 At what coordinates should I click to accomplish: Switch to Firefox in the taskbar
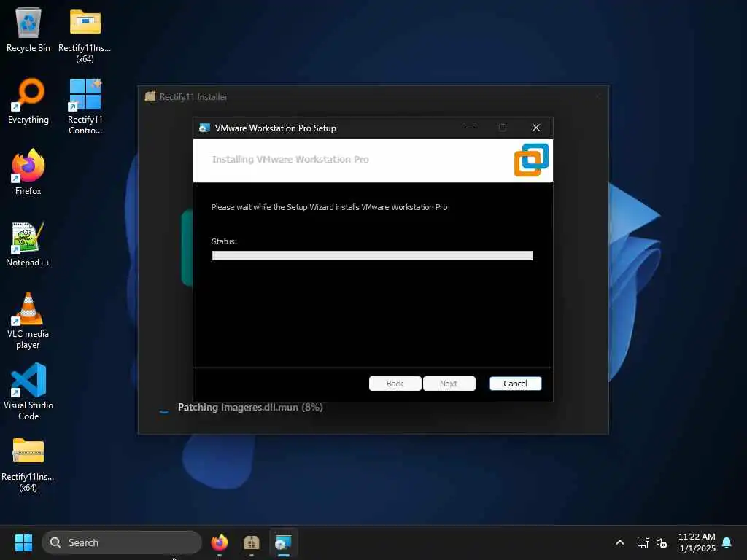coord(219,542)
